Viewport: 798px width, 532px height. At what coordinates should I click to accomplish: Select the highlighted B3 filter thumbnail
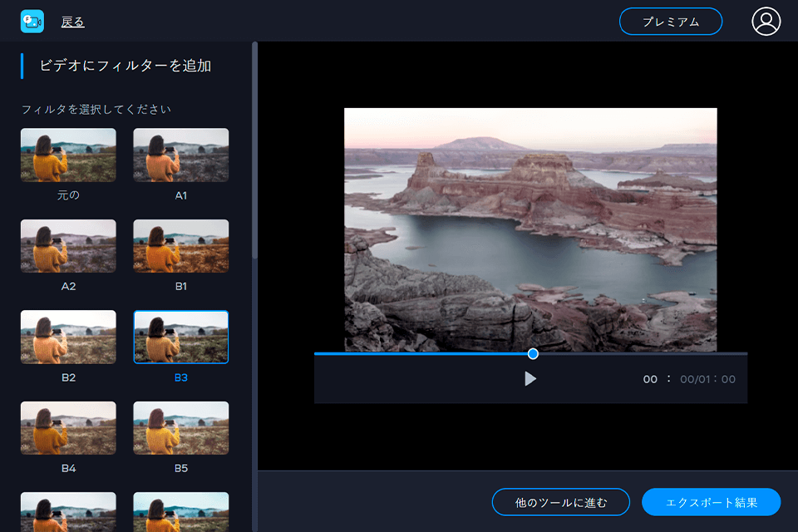pos(180,337)
